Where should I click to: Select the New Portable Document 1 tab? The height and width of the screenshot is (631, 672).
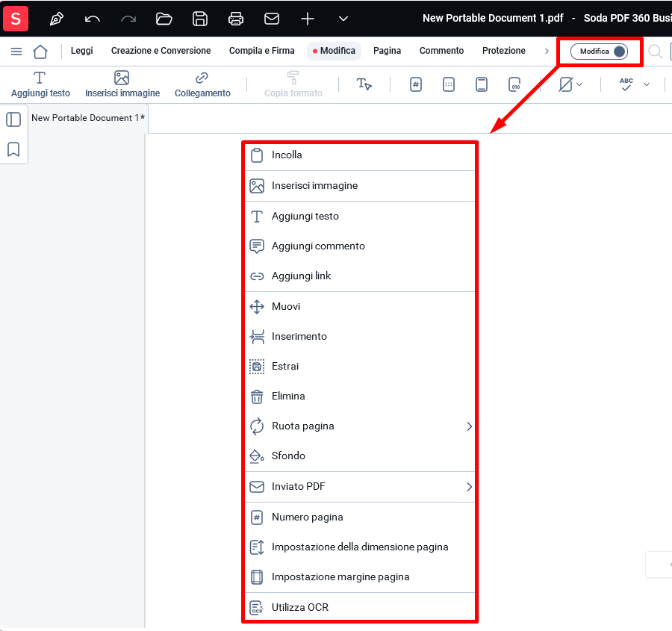[88, 118]
